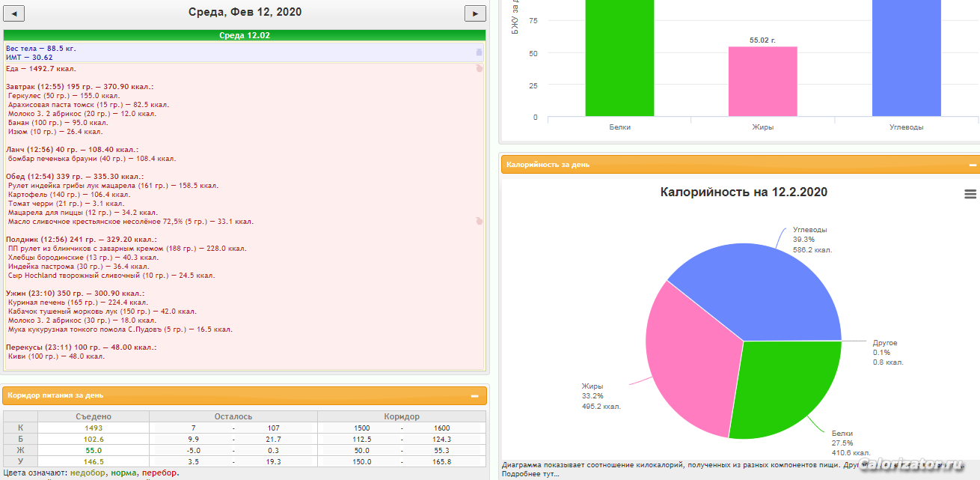Screen dimensions: 980x480
Task: Click the apple icon next to the butter entry
Action: click(x=479, y=222)
